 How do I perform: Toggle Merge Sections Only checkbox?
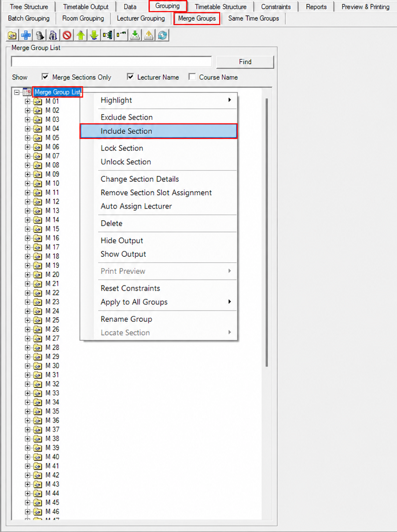(x=45, y=77)
